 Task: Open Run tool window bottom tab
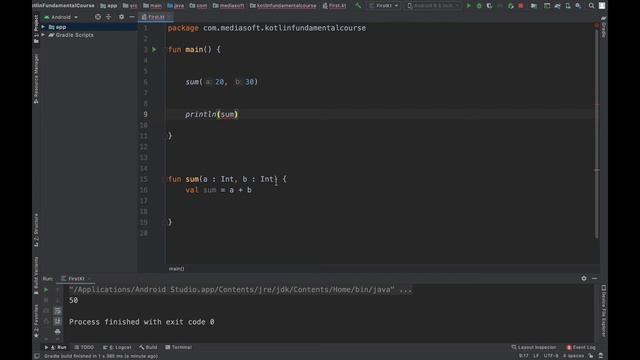pyautogui.click(x=56, y=347)
